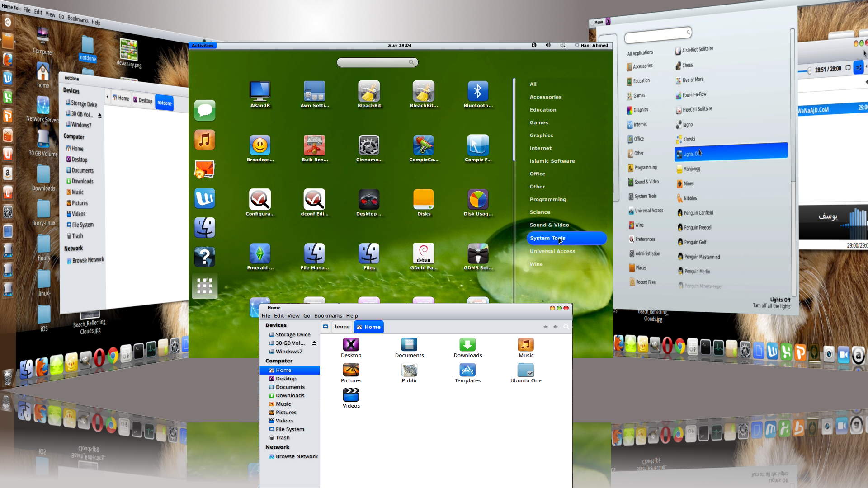868x488 pixels.
Task: Open the Bookmarks menu in Home window
Action: [328, 316]
